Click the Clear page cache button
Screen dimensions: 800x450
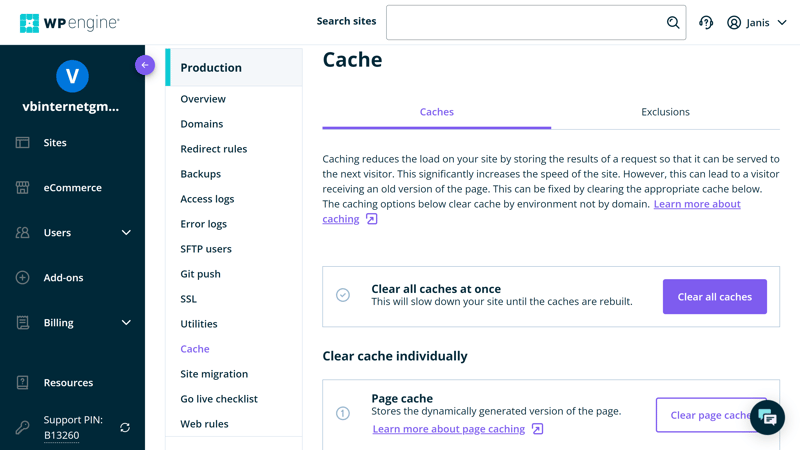[705, 415]
